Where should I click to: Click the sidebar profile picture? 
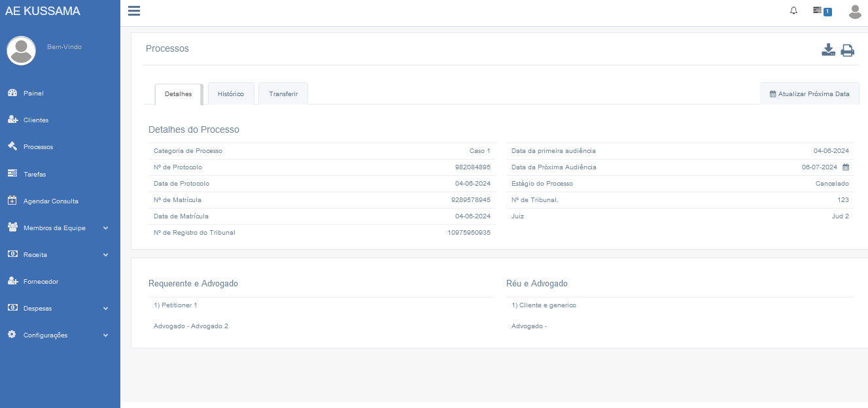22,50
